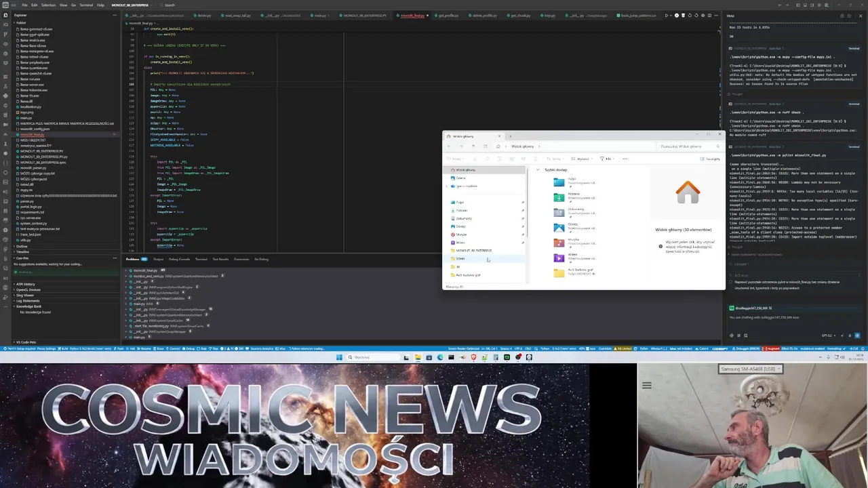
Task: Open File Explorer from the taskbar
Action: pos(418,357)
